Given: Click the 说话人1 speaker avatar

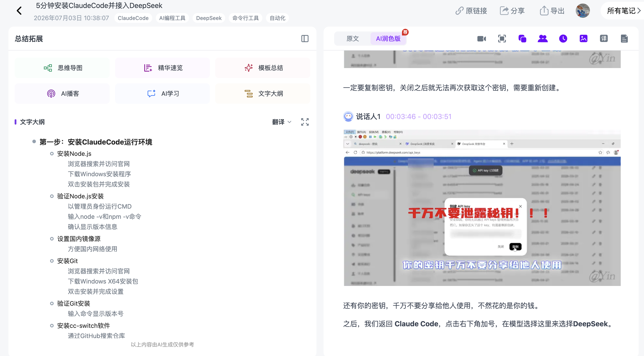Looking at the screenshot, I should coord(348,117).
